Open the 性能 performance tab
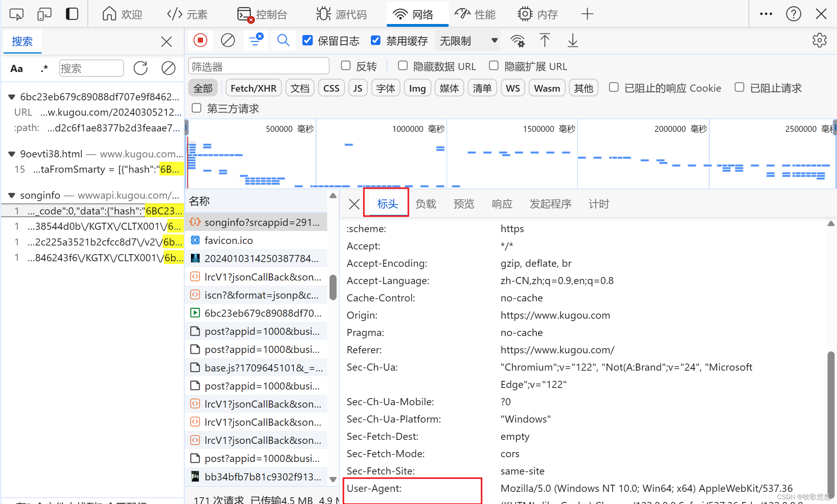This screenshot has height=504, width=837. click(x=475, y=14)
